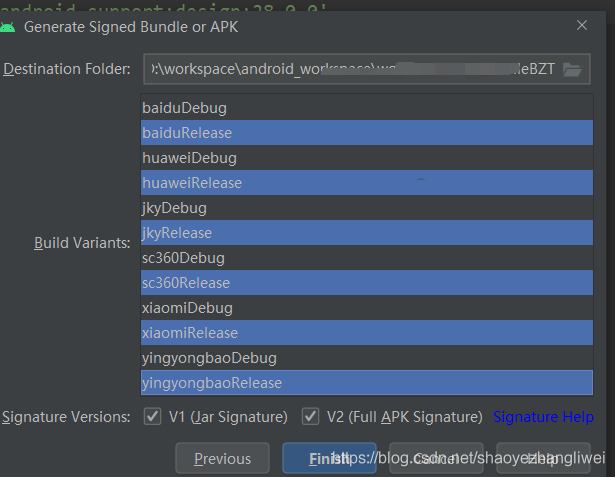615x477 pixels.
Task: Click the Help button
Action: pyautogui.click(x=543, y=458)
